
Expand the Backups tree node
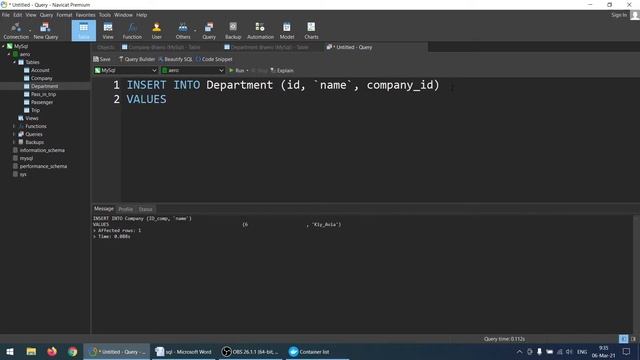click(14, 142)
